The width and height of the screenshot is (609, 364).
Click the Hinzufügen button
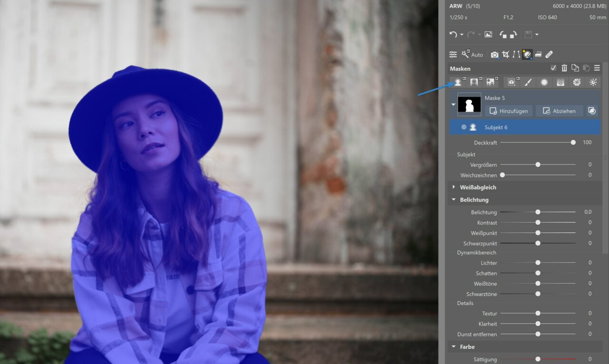pos(509,111)
